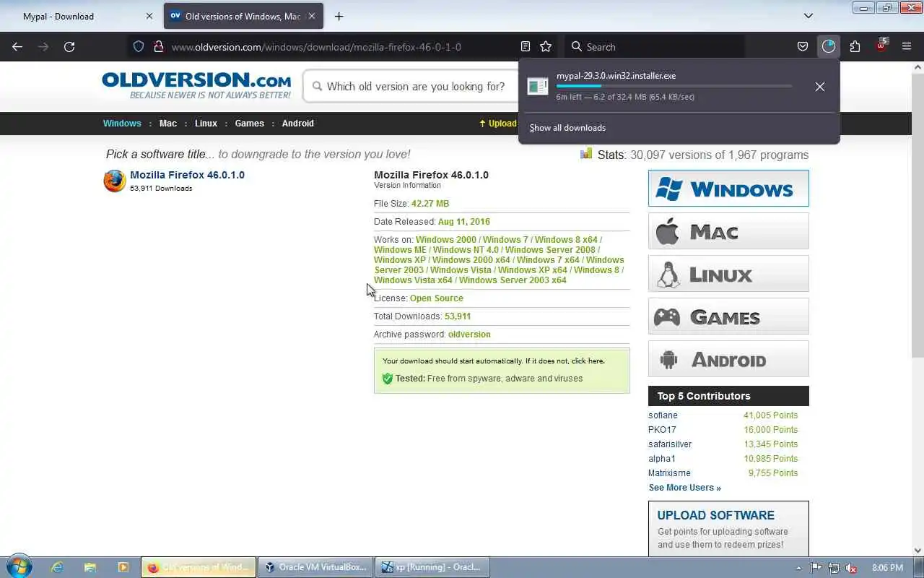The height and width of the screenshot is (578, 924).
Task: Click the big Games category button
Action: [728, 316]
